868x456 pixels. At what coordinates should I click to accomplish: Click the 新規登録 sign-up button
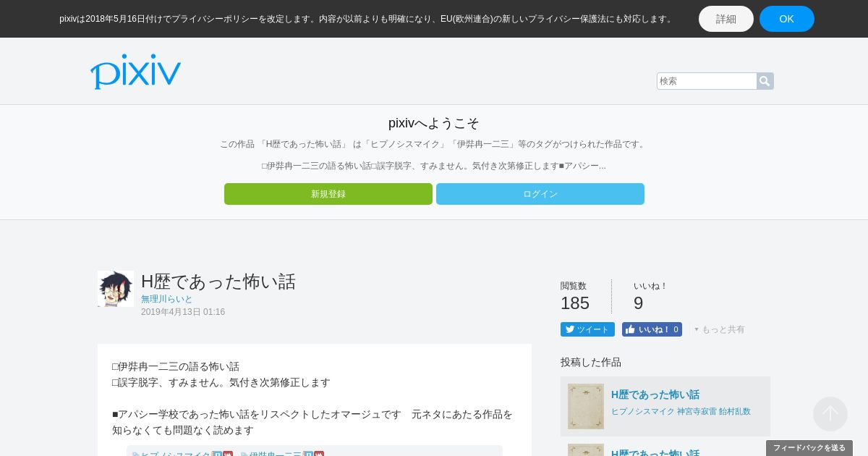pyautogui.click(x=328, y=194)
